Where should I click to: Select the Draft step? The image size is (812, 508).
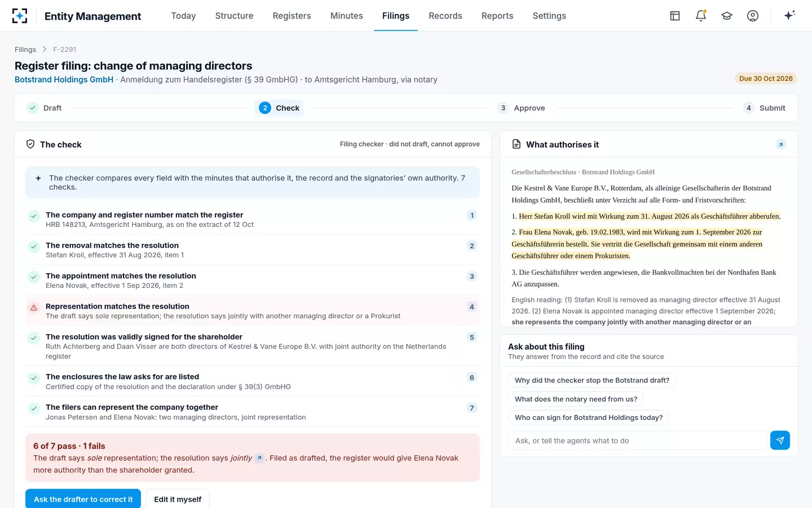[45, 108]
